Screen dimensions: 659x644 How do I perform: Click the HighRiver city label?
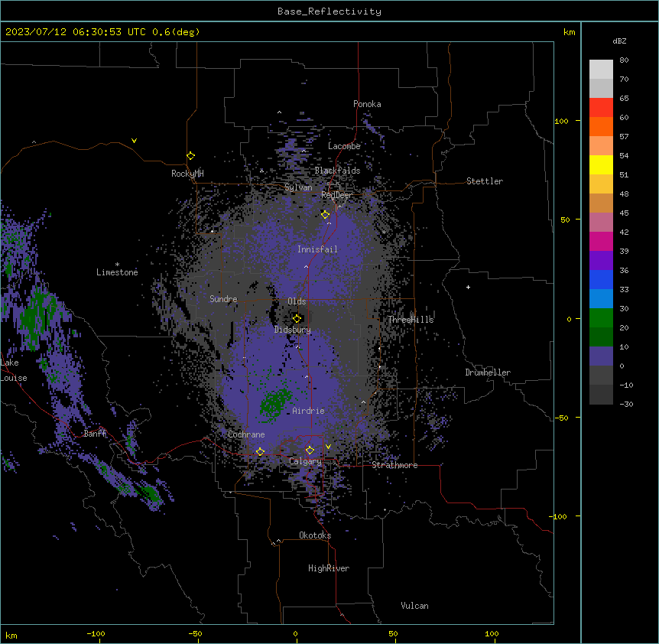coord(329,568)
